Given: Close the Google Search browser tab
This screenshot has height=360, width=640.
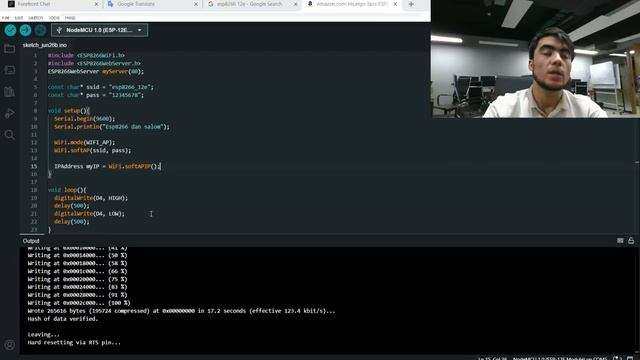Looking at the screenshot, I should tap(296, 4).
